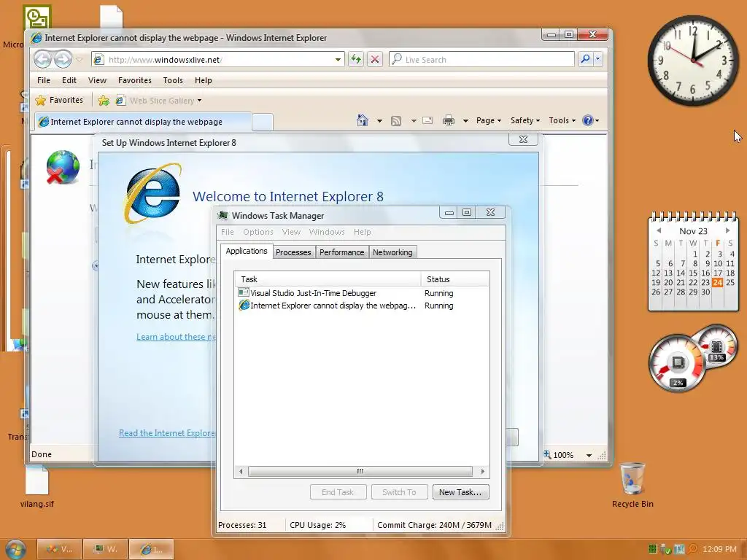Click the IE address bar URL field

(219, 60)
